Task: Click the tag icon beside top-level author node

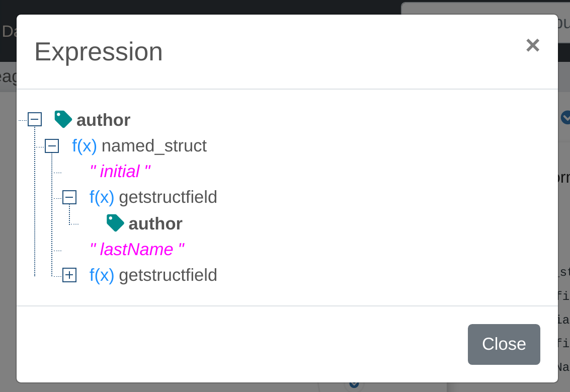Action: coord(62,119)
